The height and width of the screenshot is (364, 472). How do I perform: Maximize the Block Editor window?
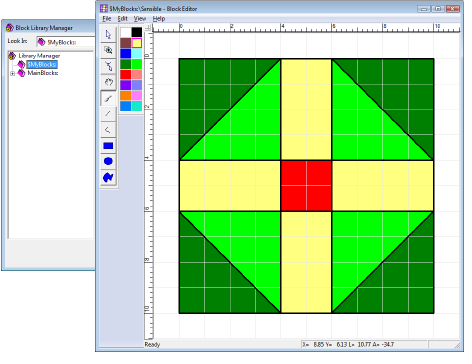point(438,9)
